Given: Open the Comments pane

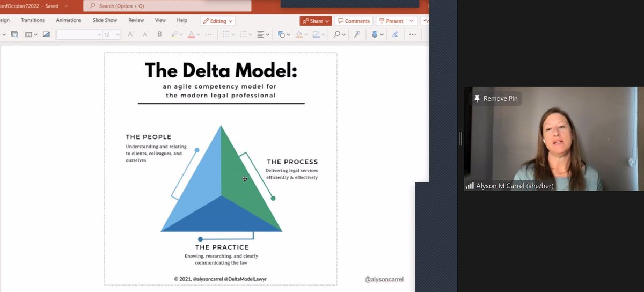Looking at the screenshot, I should point(354,21).
